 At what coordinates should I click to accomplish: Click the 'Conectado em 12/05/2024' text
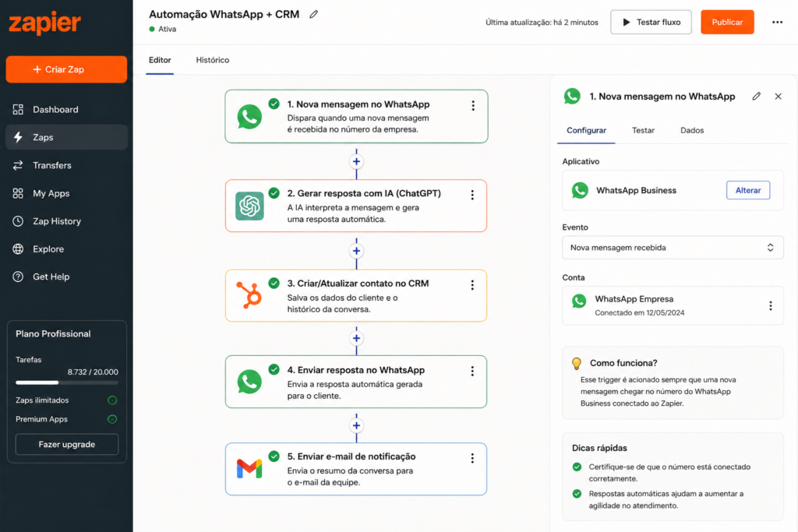(x=640, y=313)
